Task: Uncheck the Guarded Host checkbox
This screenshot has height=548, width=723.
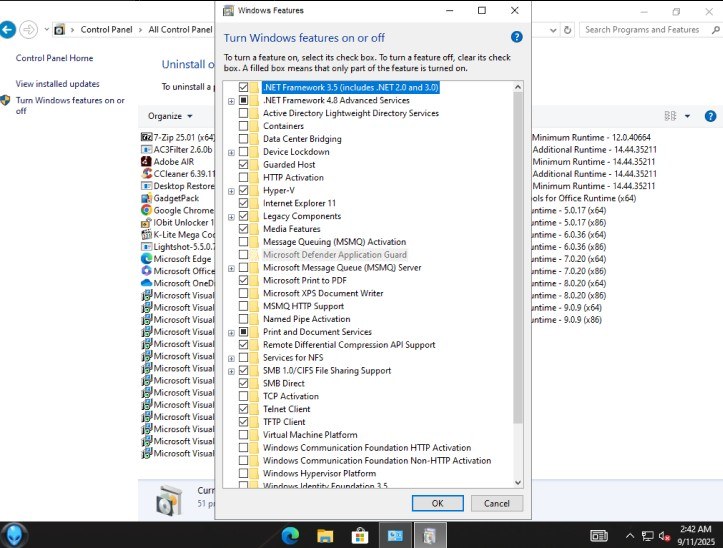Action: [x=243, y=165]
